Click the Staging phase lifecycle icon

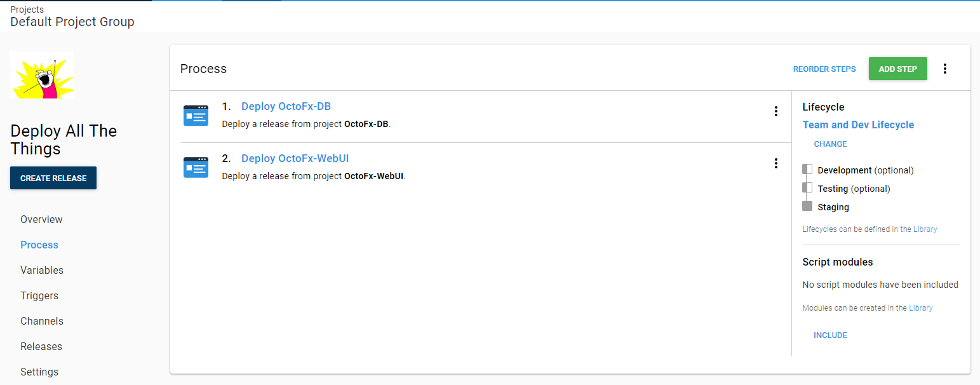pos(807,206)
